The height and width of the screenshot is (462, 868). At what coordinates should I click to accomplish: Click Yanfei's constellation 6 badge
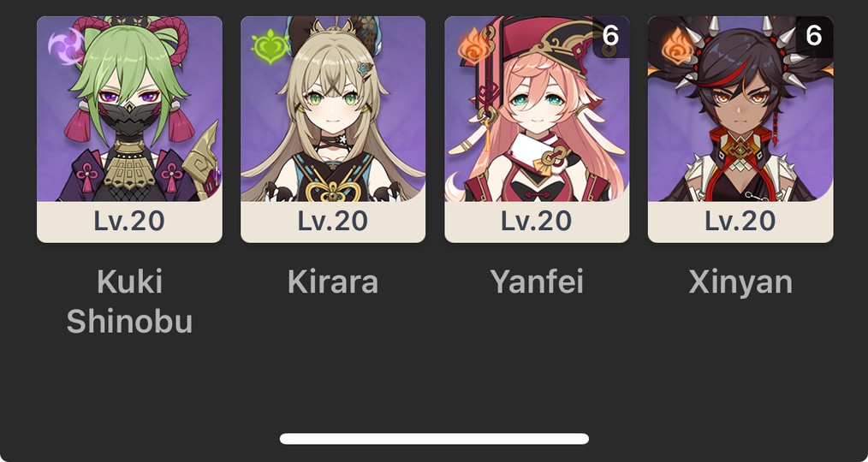610,37
